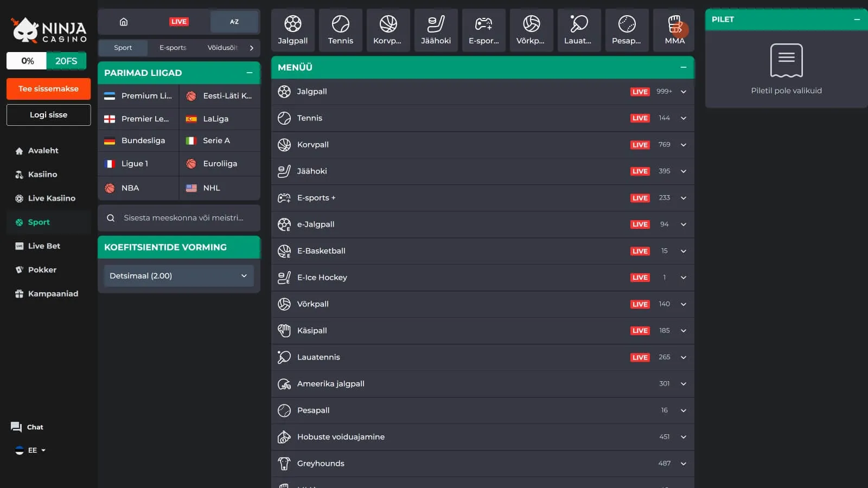The image size is (868, 488).
Task: Open Live Kasiino from the sidebar
Action: (x=52, y=198)
